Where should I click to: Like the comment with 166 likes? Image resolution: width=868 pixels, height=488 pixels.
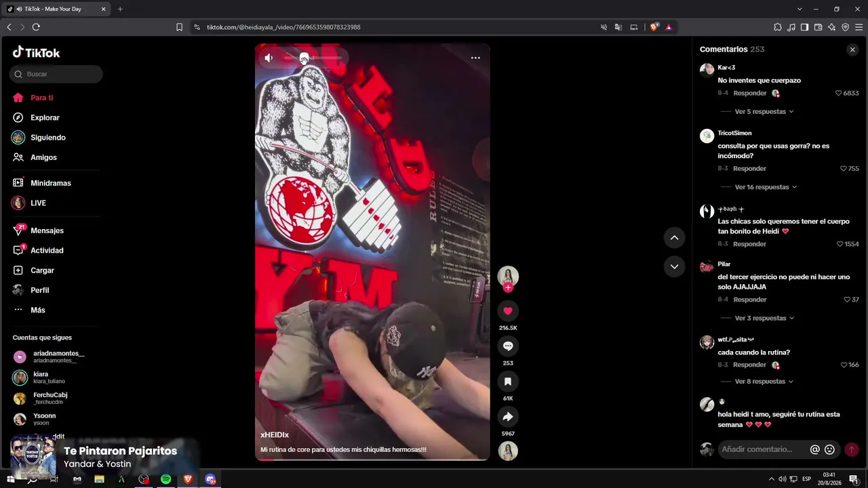click(x=844, y=365)
